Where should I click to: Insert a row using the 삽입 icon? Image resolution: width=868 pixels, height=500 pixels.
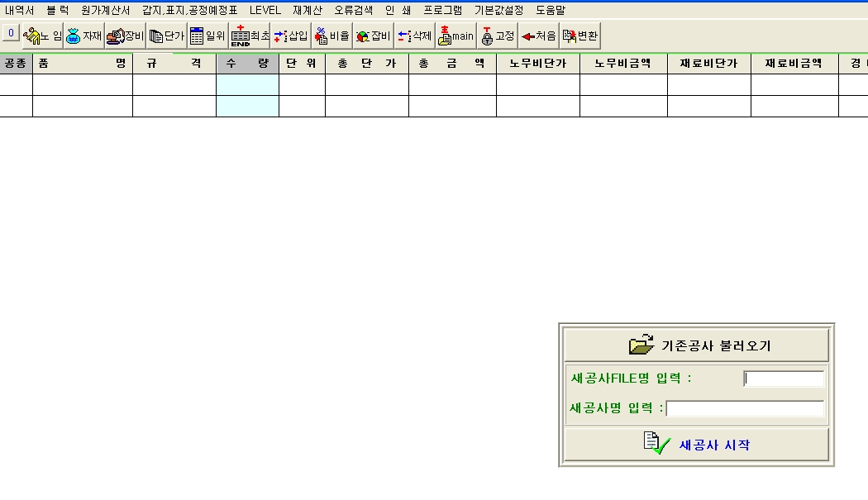click(291, 36)
